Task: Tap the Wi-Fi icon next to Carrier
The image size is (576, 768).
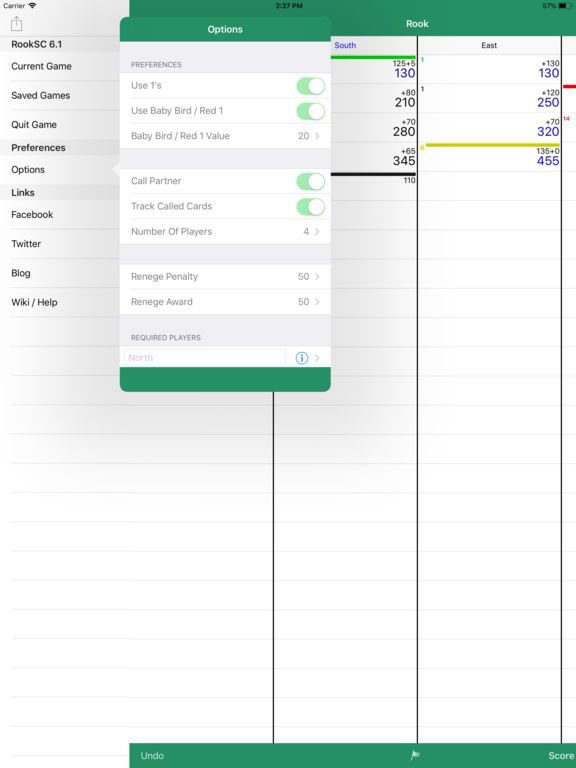Action: coord(32,5)
